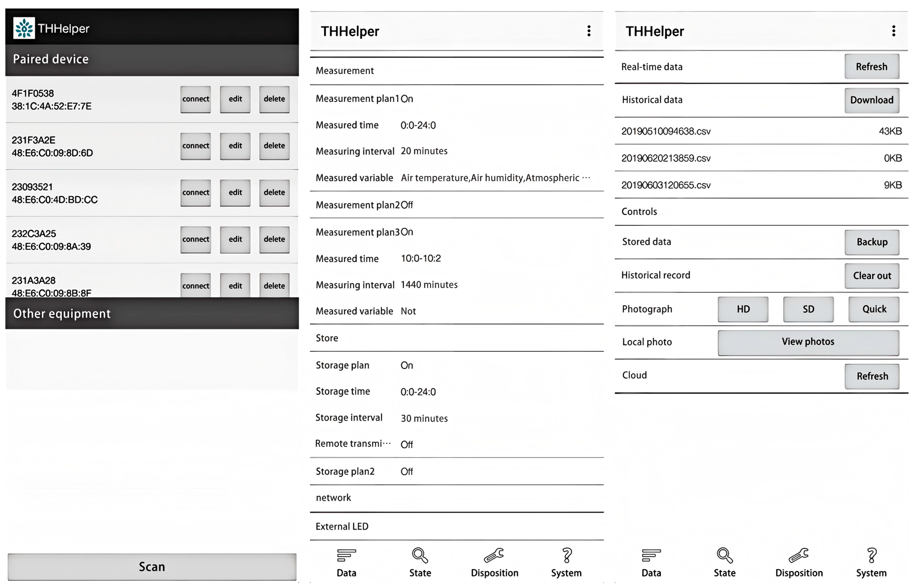Delete device 232C3A25

point(275,240)
